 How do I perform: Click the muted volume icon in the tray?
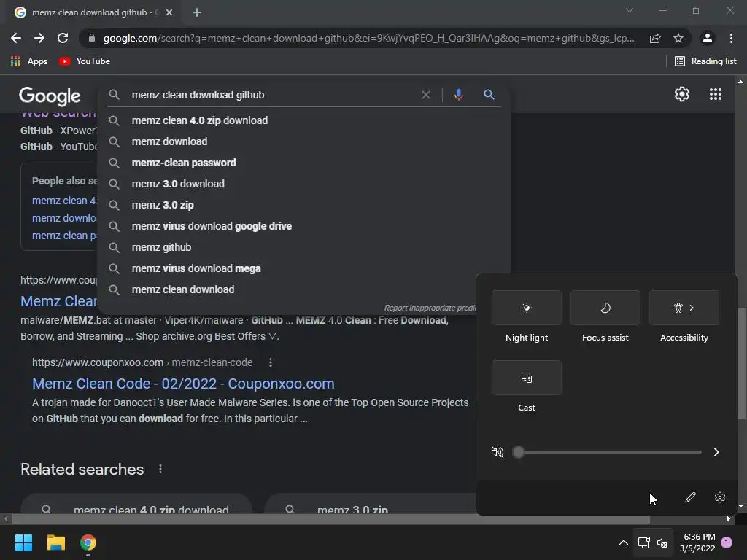(x=662, y=542)
